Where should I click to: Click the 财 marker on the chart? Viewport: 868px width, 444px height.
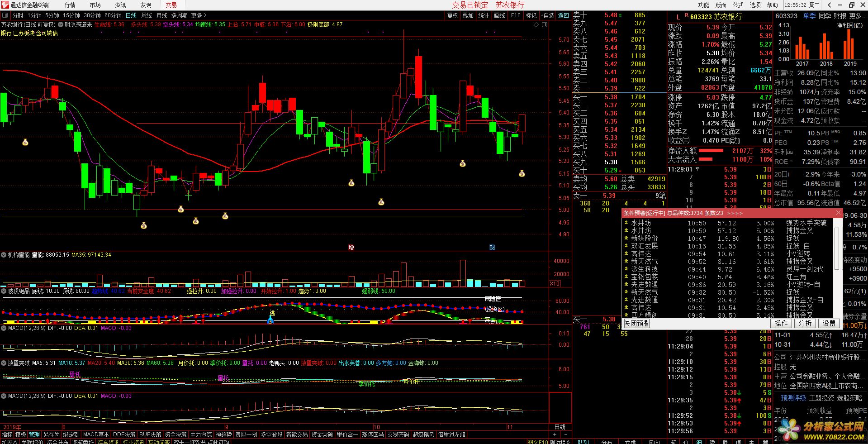click(492, 247)
